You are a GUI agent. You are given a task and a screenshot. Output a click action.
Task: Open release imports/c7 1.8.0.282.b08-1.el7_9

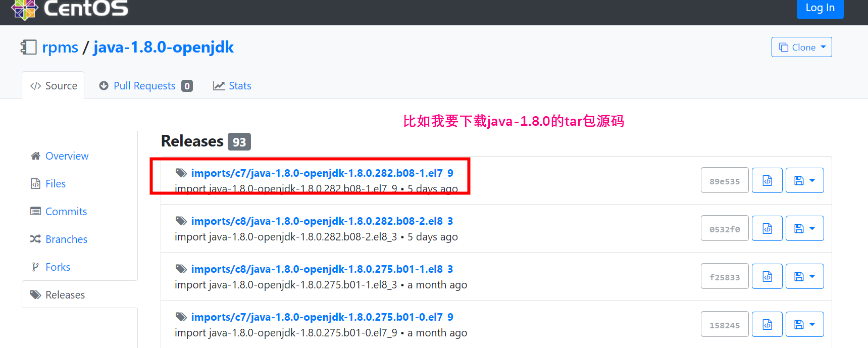[x=322, y=173]
